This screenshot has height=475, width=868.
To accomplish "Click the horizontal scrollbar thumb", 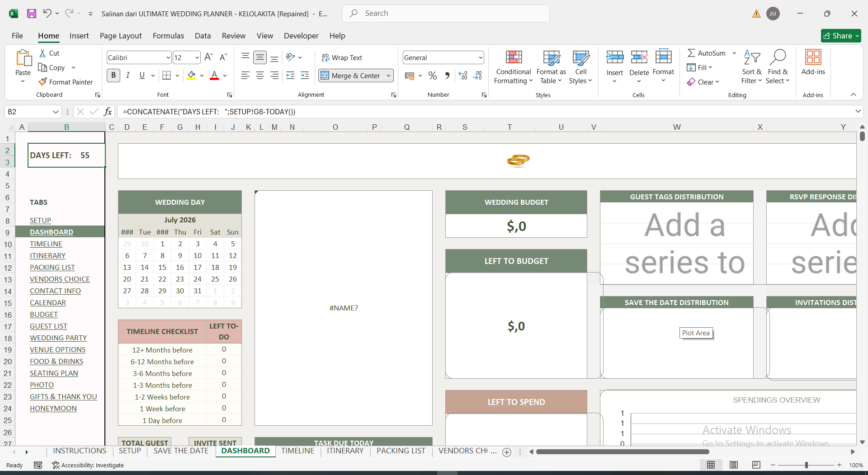I will coord(623,451).
